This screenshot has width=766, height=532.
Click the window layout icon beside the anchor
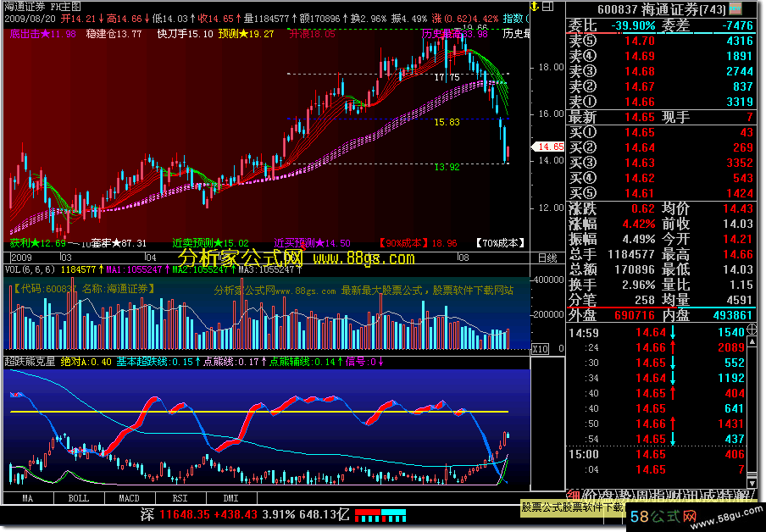[x=548, y=6]
